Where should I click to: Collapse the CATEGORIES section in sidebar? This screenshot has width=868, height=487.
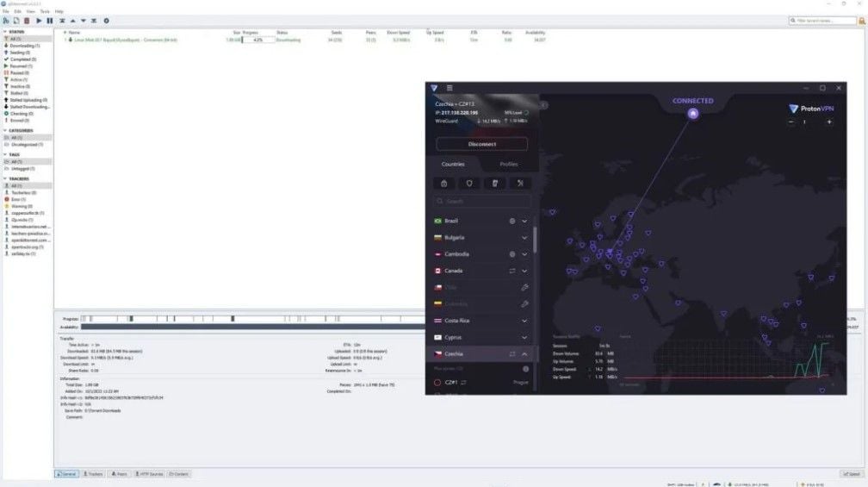coord(5,131)
